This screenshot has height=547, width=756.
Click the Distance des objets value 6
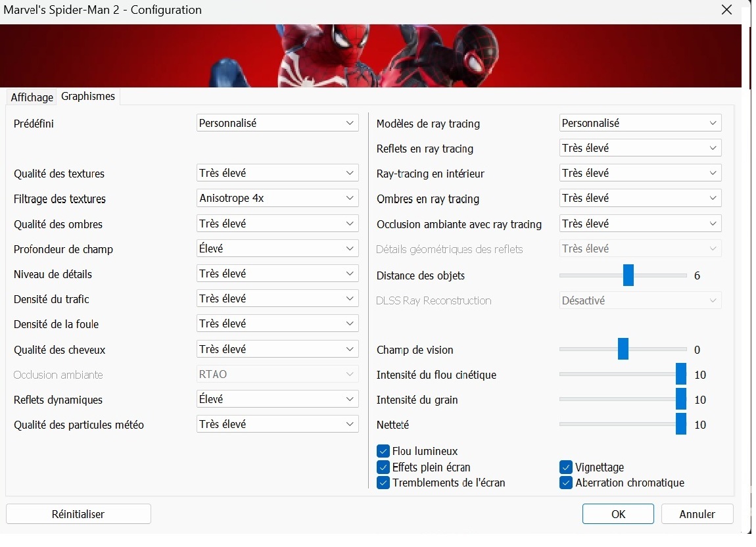pyautogui.click(x=697, y=276)
